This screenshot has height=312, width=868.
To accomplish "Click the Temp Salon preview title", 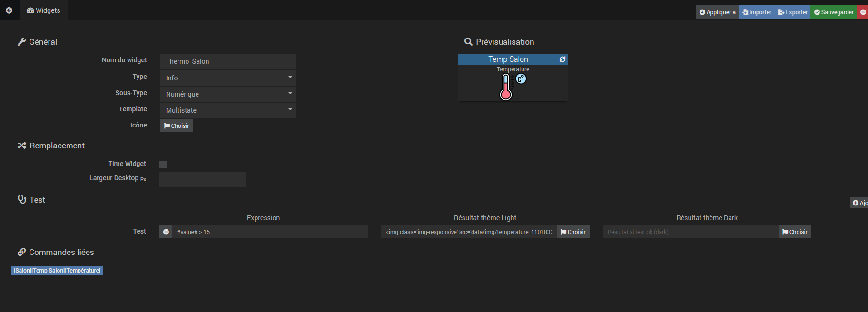I will (x=508, y=59).
